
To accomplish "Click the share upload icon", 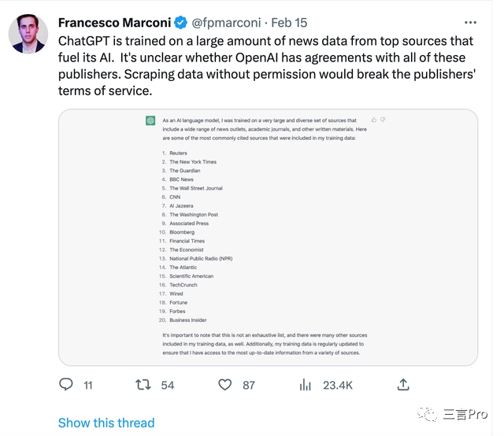I will (x=403, y=385).
